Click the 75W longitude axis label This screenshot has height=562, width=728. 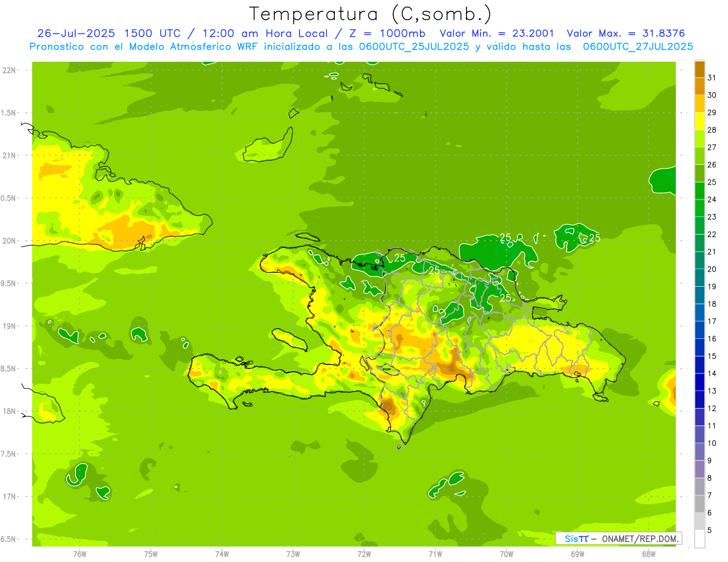151,554
